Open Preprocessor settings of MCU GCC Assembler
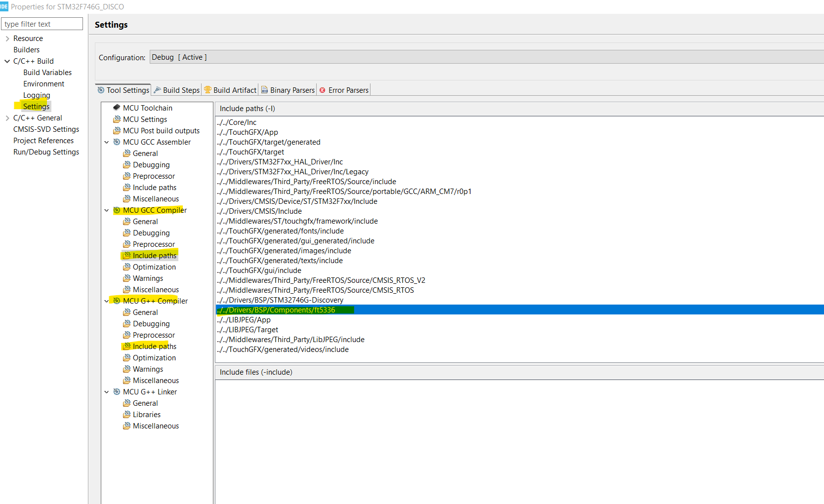This screenshot has height=504, width=824. tap(154, 176)
